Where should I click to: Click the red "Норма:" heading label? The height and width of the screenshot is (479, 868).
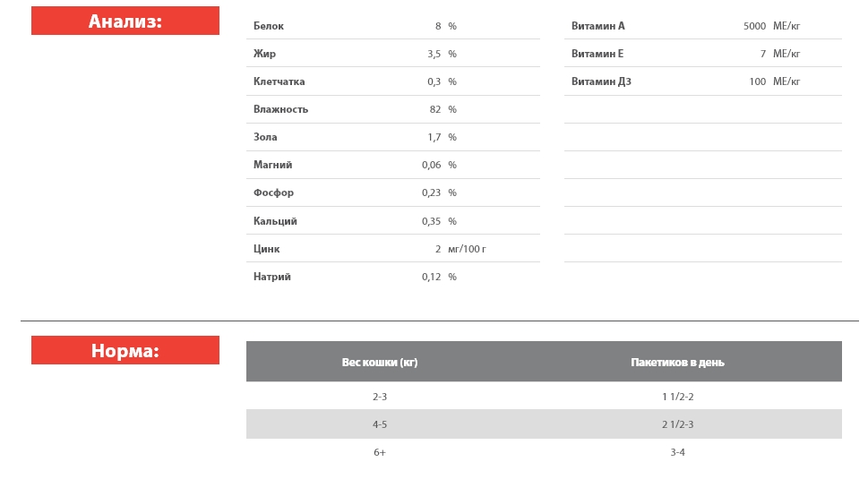pos(125,351)
